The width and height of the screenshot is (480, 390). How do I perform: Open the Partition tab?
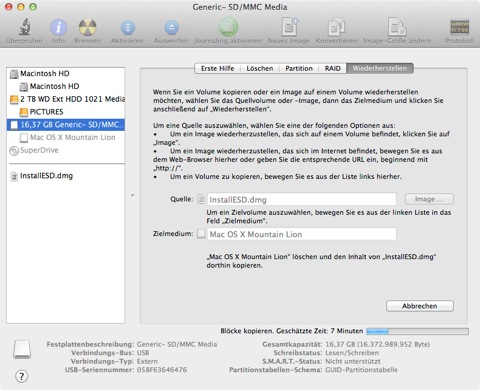tap(299, 68)
